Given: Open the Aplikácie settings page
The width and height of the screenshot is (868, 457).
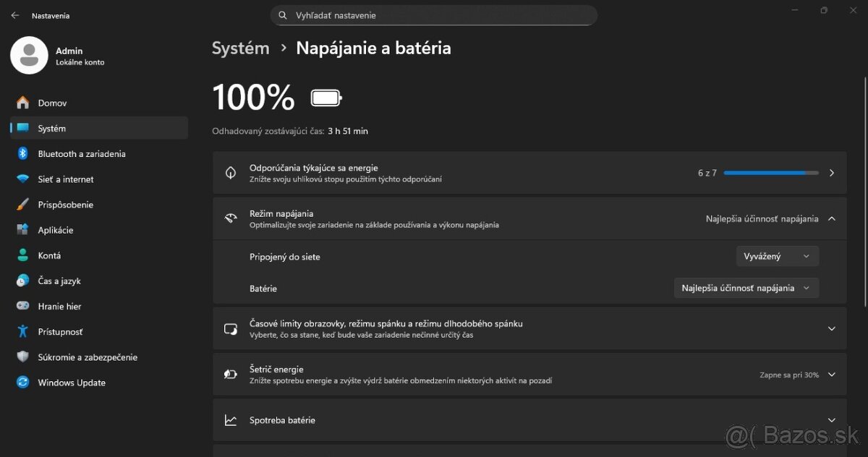Looking at the screenshot, I should pos(56,230).
